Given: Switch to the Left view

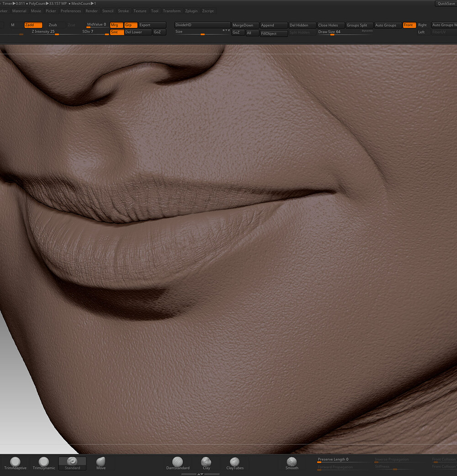Looking at the screenshot, I should pos(421,32).
